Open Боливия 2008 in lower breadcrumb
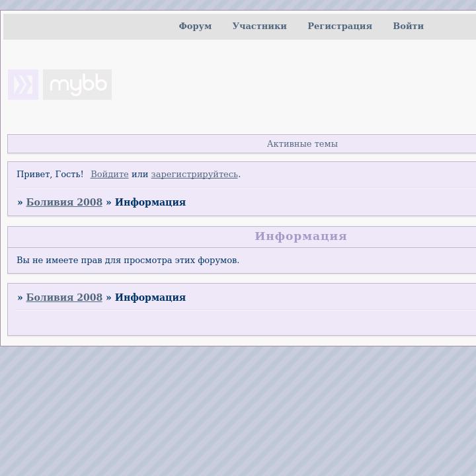The width and height of the screenshot is (476, 476). tap(64, 297)
